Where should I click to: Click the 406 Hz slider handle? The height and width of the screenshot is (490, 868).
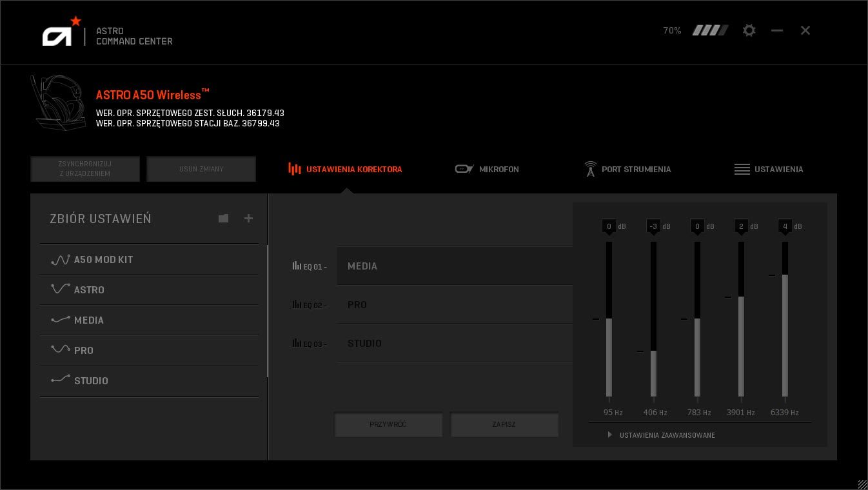(653, 351)
